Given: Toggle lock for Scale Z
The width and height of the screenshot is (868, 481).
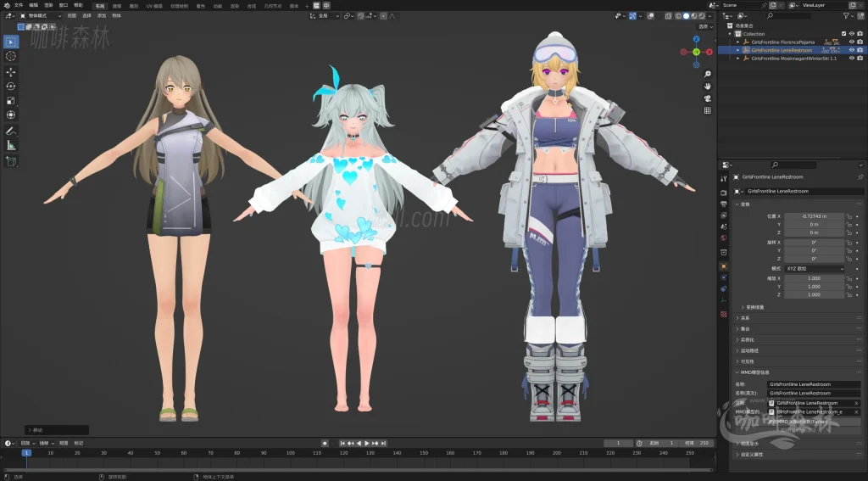Looking at the screenshot, I should click(849, 294).
